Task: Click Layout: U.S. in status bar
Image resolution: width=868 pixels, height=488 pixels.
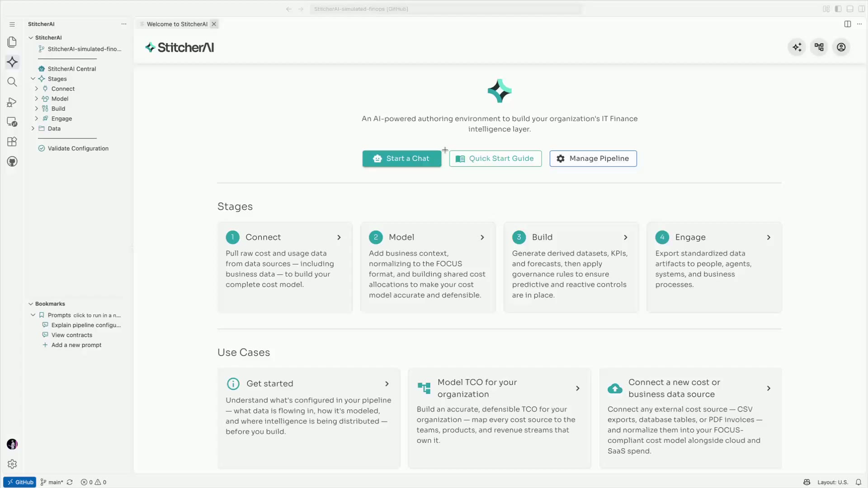Action: 833,482
